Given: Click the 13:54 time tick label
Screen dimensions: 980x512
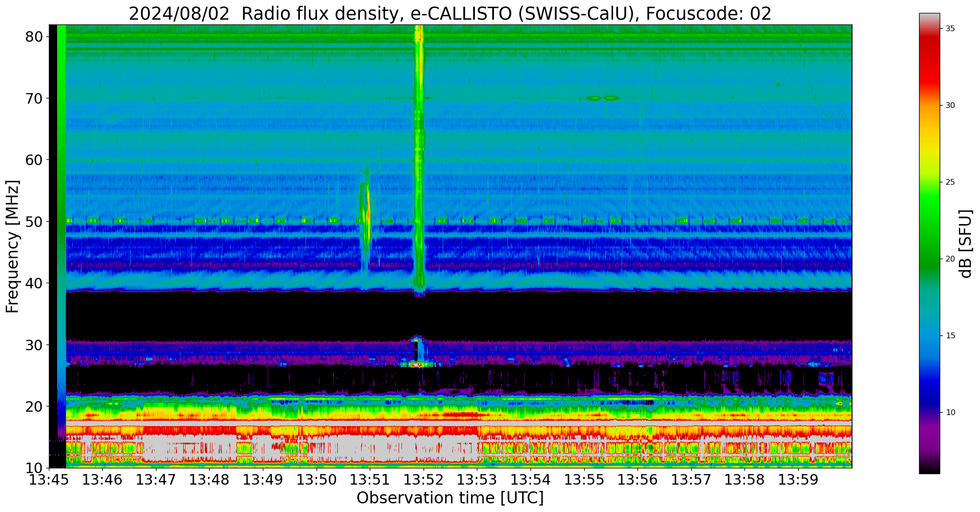Looking at the screenshot, I should tap(530, 479).
